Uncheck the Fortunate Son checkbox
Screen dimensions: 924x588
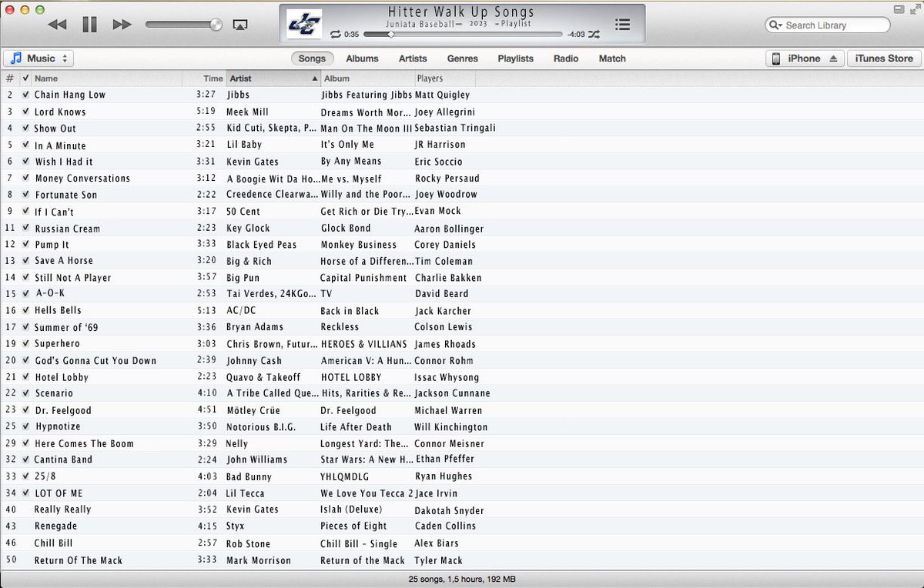pos(25,194)
